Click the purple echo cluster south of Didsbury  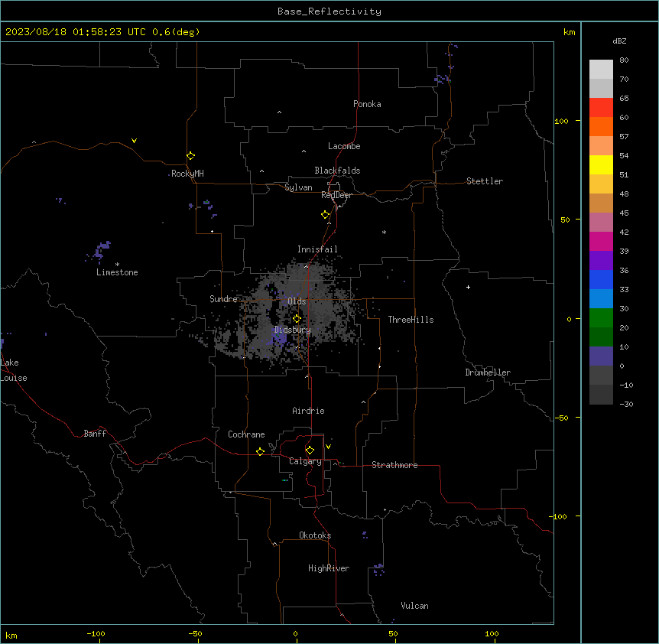coord(280,338)
